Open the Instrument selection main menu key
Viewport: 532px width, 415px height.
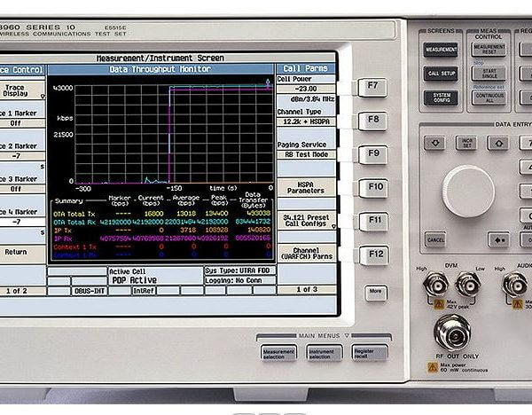click(x=325, y=354)
